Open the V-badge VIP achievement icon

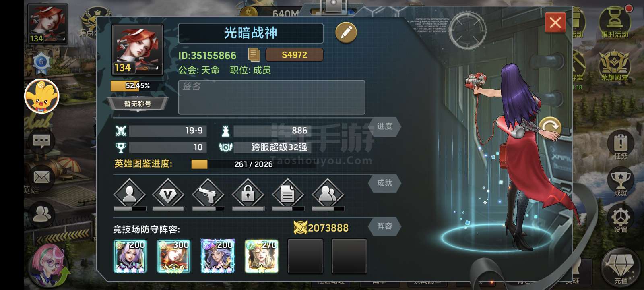(x=168, y=195)
